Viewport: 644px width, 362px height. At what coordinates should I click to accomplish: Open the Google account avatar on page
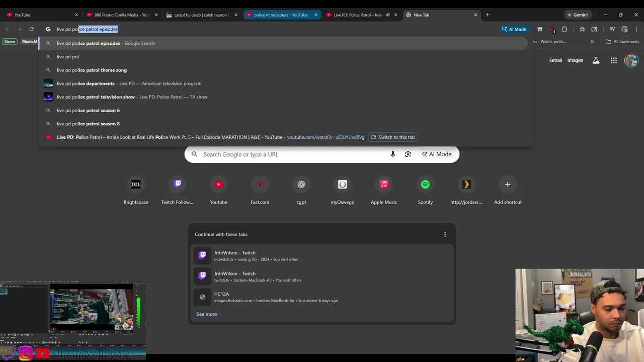[x=631, y=60]
